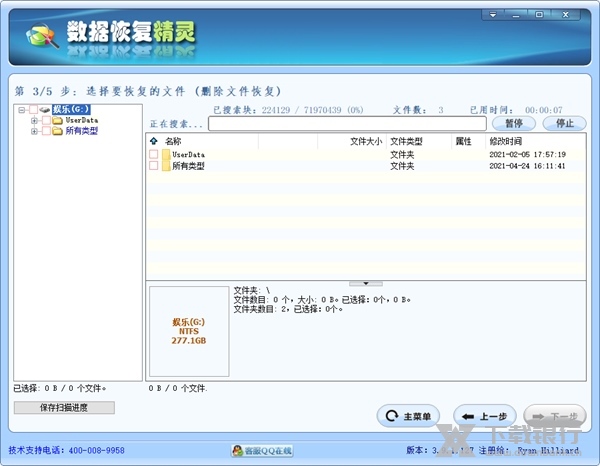Sort by 属性 column header

pos(463,142)
